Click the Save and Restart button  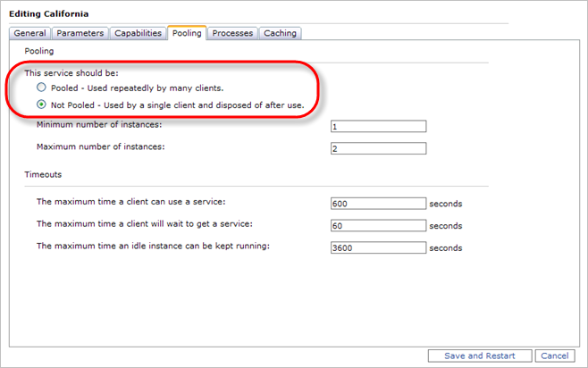[480, 355]
